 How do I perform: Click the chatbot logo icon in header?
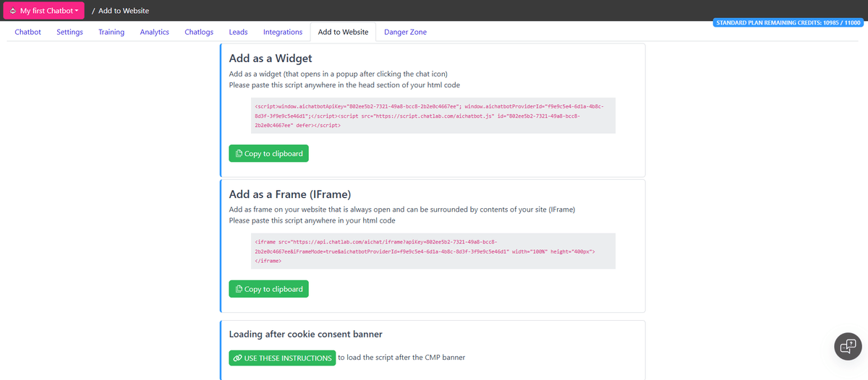(13, 11)
